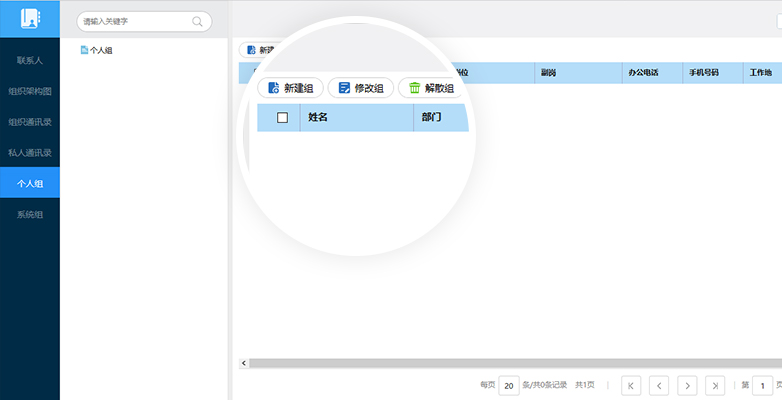The height and width of the screenshot is (400, 782).
Task: Click the 修改组 (edit group) button
Action: pos(360,88)
